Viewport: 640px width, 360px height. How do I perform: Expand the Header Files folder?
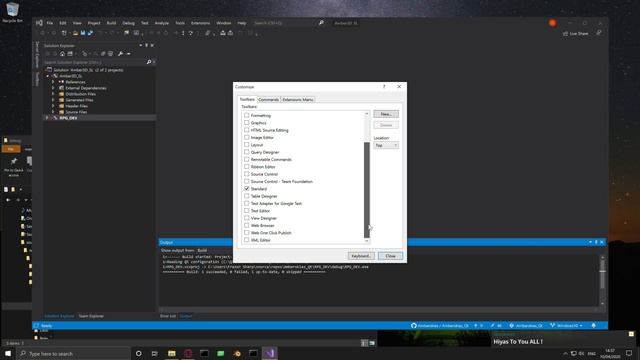point(53,106)
